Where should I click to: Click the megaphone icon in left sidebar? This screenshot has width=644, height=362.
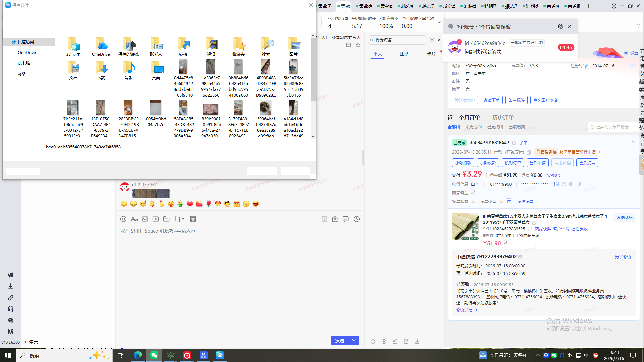click(x=11, y=275)
